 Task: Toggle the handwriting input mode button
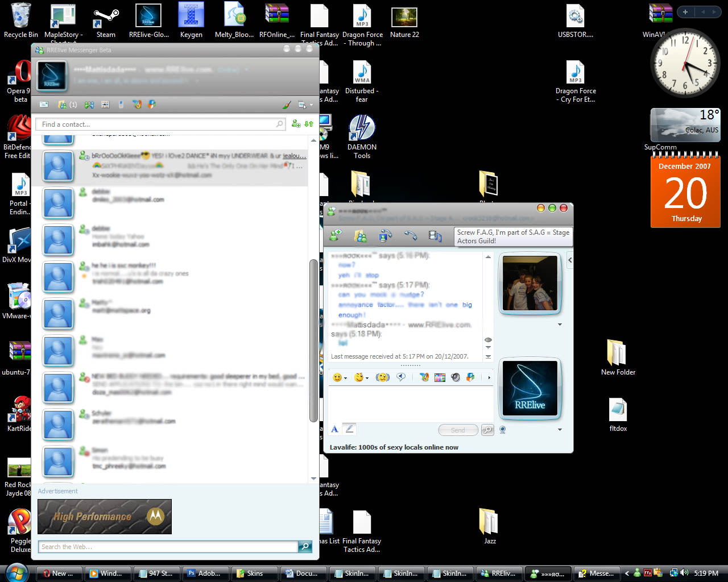pos(349,429)
